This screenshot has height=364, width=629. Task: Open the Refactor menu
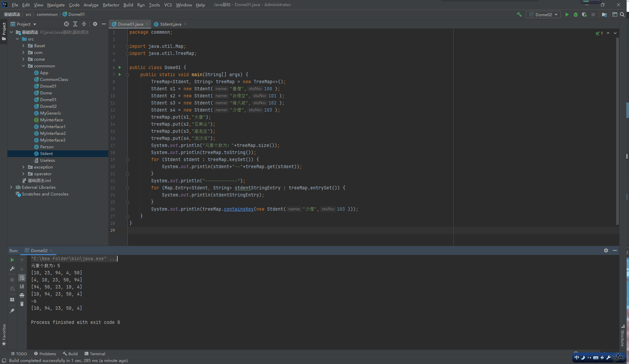click(111, 5)
